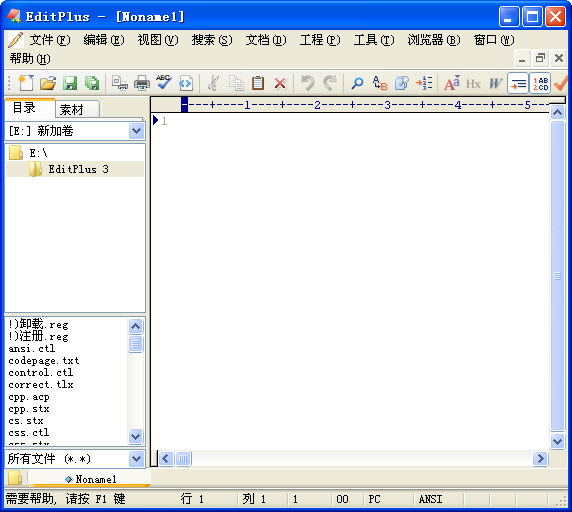This screenshot has height=512, width=572.
Task: Toggle word wrap with W icon
Action: pos(495,84)
